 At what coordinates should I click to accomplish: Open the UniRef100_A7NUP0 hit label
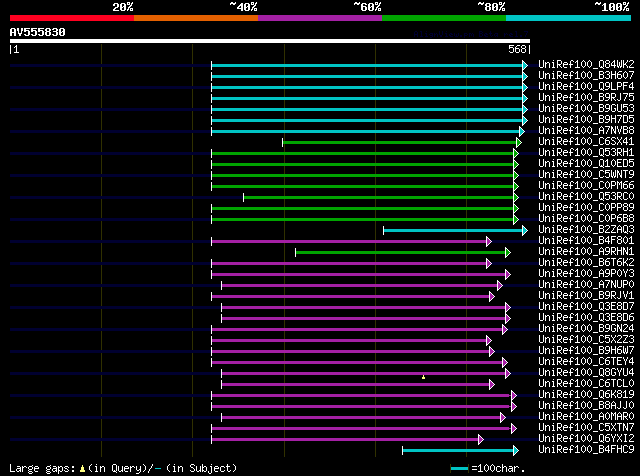[586, 285]
